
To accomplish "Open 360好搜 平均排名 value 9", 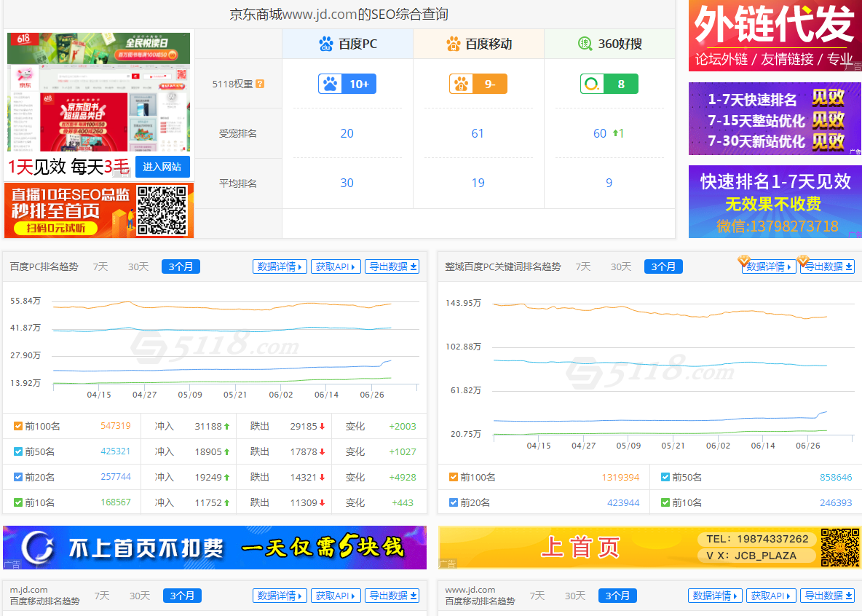I will (x=609, y=183).
